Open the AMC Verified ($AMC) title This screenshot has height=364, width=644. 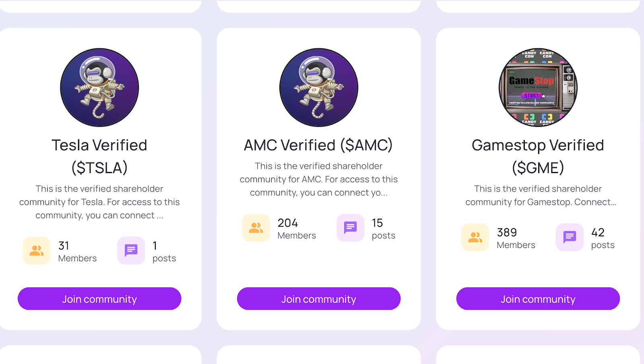318,145
